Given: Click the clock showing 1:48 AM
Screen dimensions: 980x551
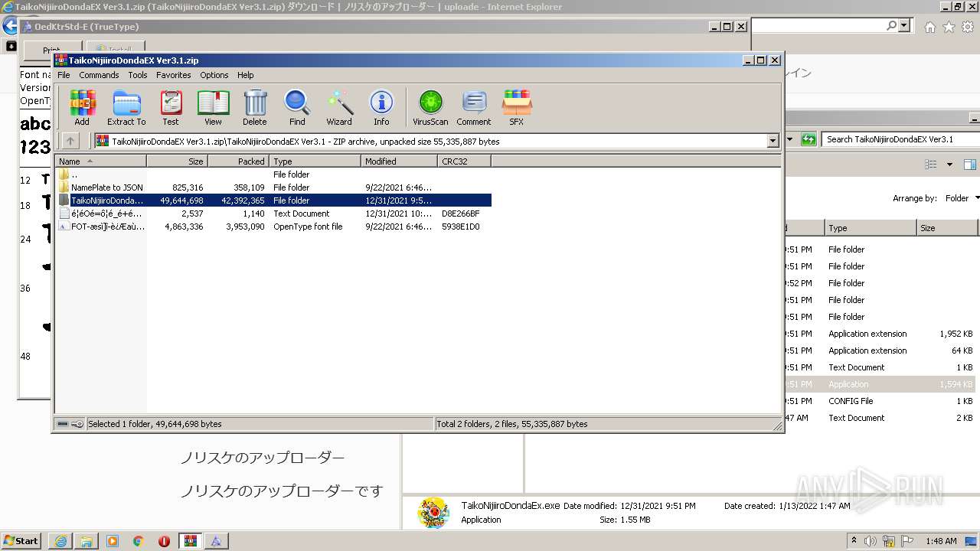Looking at the screenshot, I should click(x=941, y=541).
